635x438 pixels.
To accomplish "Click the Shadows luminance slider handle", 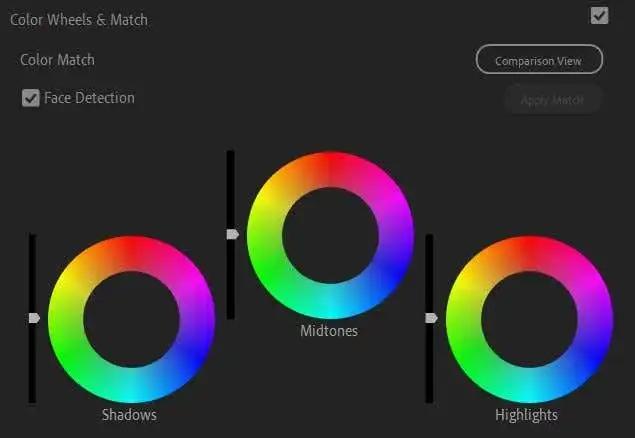I will [33, 318].
